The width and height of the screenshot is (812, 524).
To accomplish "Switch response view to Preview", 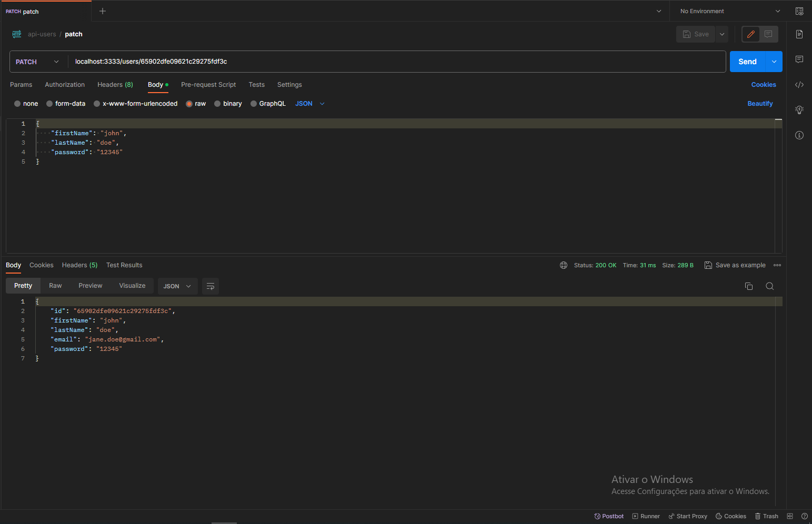I will (x=91, y=286).
